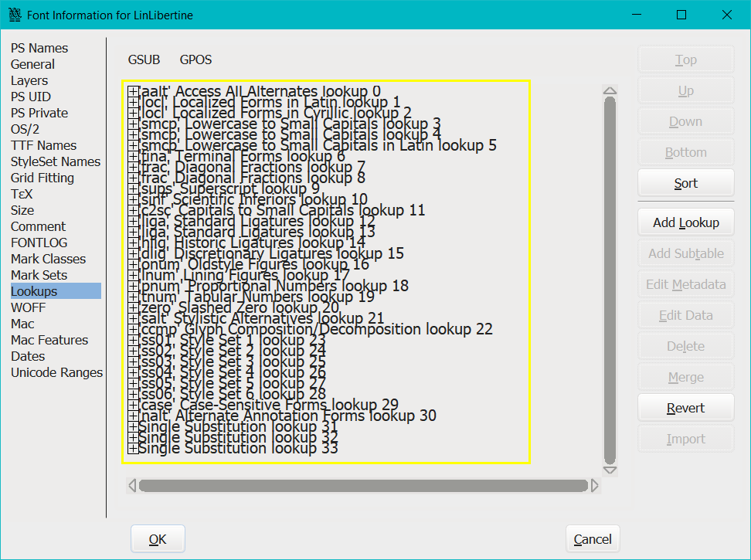Click the vertical scrollbar up arrow
Image resolution: width=751 pixels, height=560 pixels.
[x=610, y=90]
